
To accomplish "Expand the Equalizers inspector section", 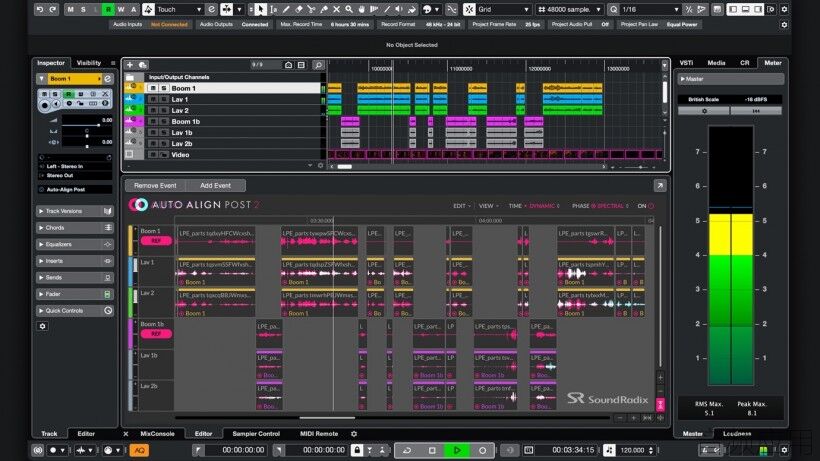I will pyautogui.click(x=75, y=244).
